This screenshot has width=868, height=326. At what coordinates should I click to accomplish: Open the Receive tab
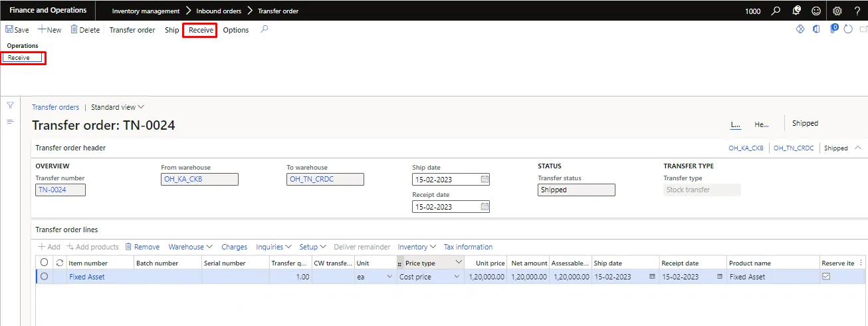(201, 30)
